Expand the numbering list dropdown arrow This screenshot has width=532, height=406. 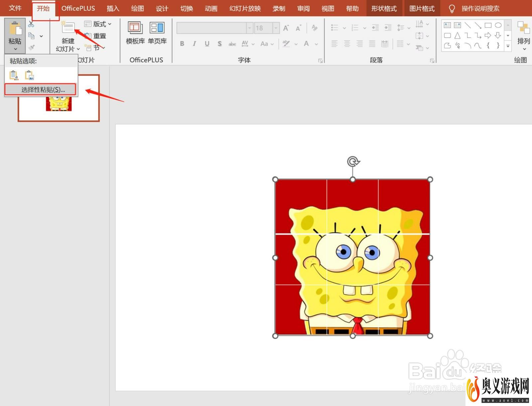tap(364, 28)
